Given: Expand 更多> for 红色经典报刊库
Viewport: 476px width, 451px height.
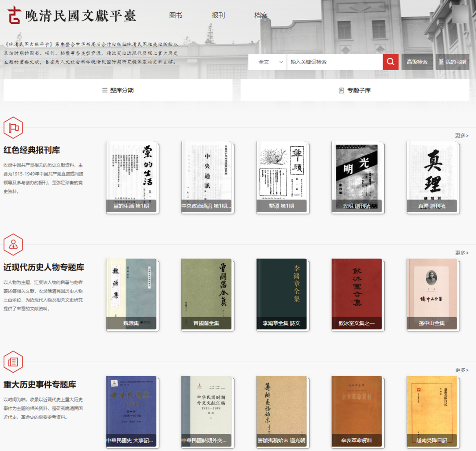Looking at the screenshot, I should point(461,136).
